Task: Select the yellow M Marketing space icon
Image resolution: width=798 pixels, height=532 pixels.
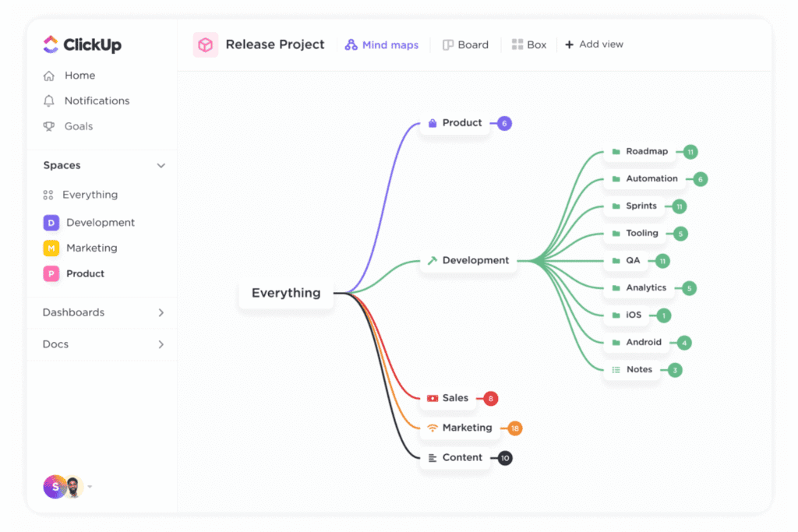Action: pyautogui.click(x=51, y=248)
